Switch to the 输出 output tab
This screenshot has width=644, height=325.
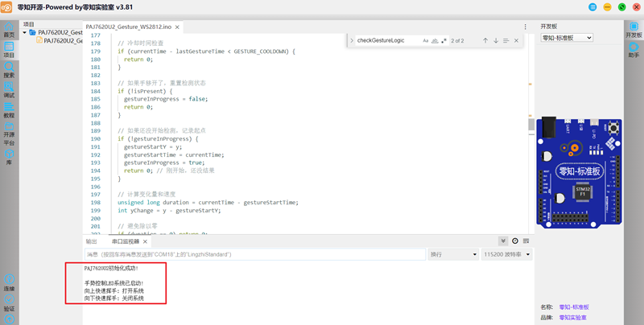pyautogui.click(x=92, y=241)
